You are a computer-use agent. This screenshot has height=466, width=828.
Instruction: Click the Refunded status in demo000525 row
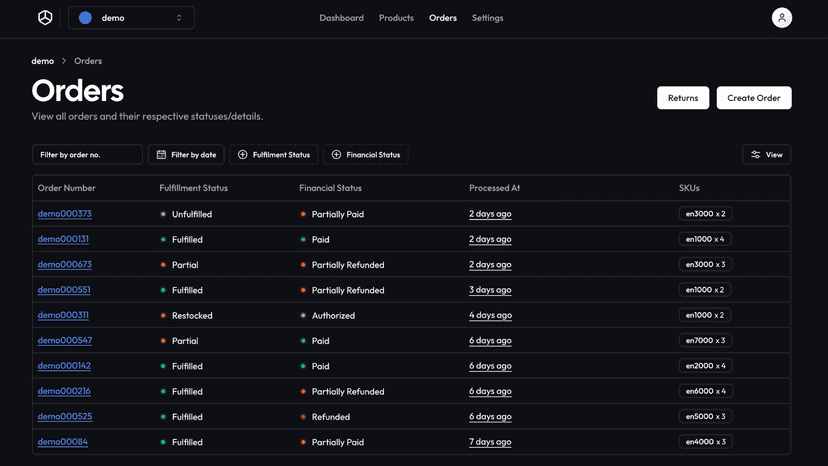pos(331,417)
